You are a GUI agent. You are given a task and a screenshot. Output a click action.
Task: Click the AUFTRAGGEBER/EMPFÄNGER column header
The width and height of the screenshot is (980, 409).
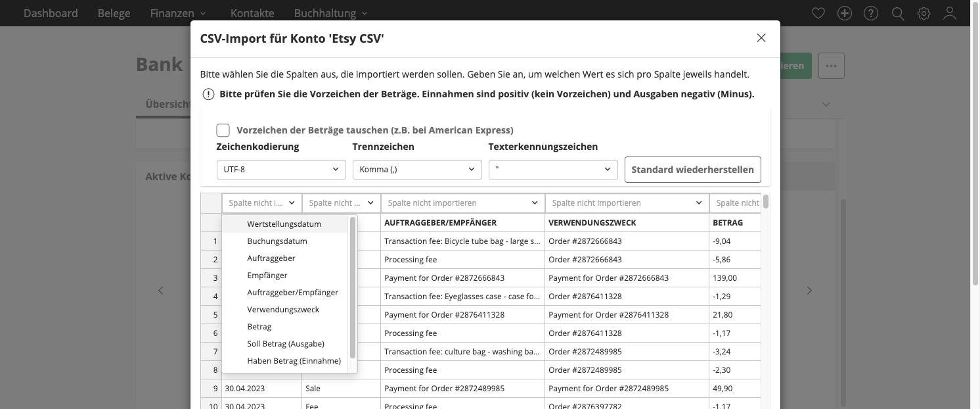click(x=463, y=223)
